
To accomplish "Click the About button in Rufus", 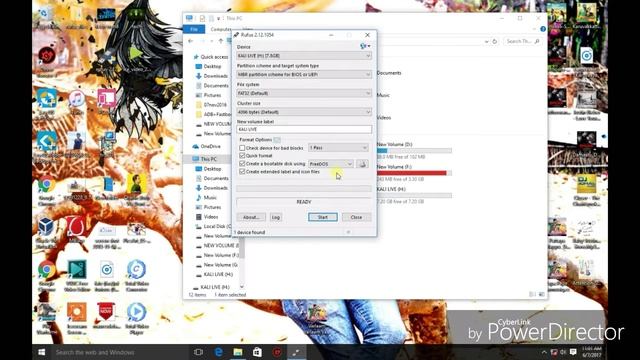I will click(251, 217).
